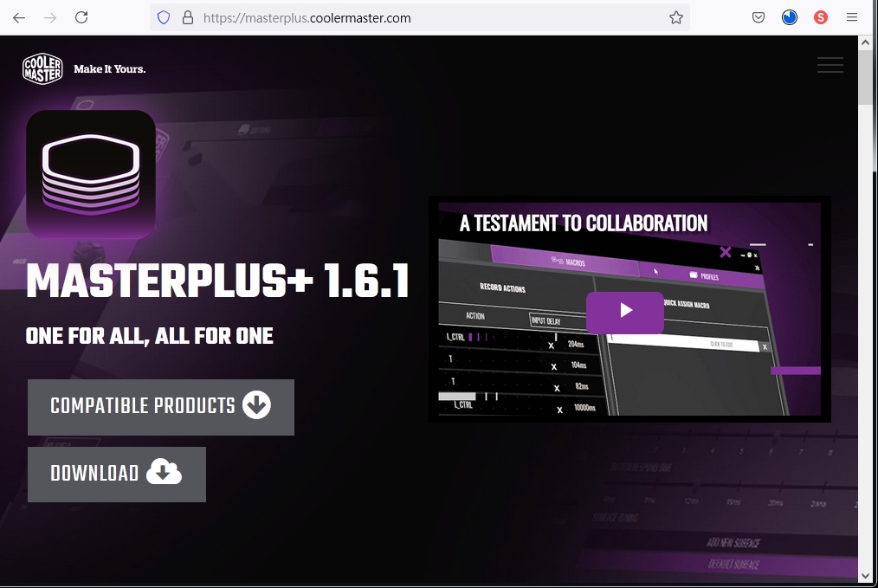Play the Testament to Collaboration video
Image resolution: width=878 pixels, height=588 pixels.
pos(625,312)
